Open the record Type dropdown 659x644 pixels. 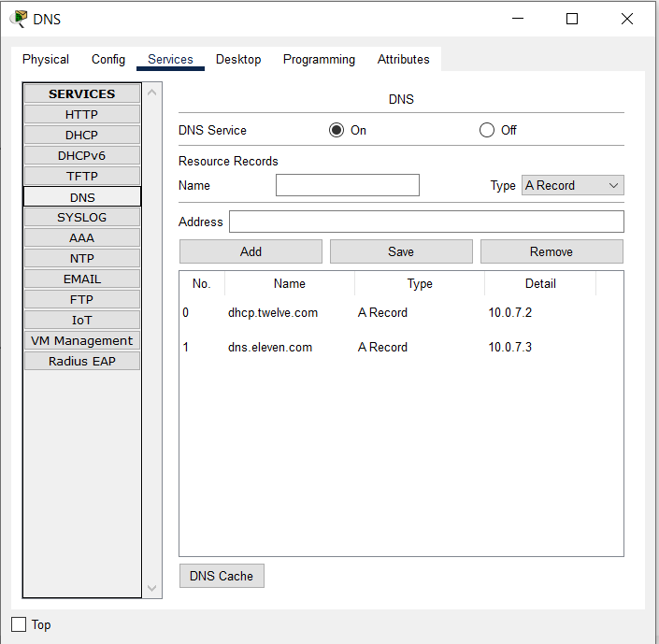pyautogui.click(x=572, y=185)
